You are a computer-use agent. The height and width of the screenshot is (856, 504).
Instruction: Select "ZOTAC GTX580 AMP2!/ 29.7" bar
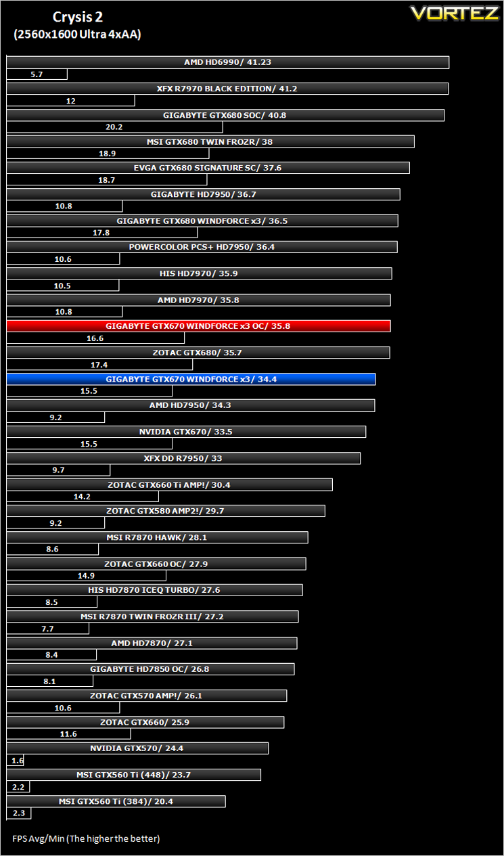click(166, 512)
